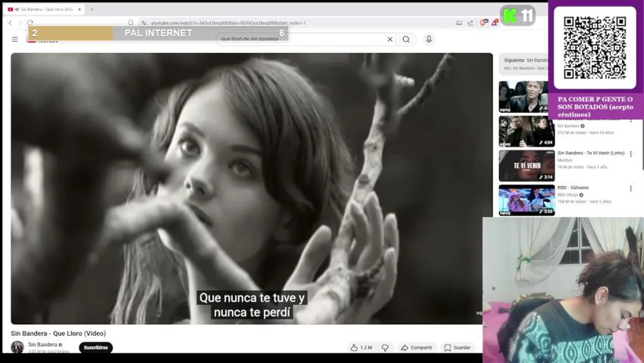Click the K 11 overlay badge

tap(518, 16)
